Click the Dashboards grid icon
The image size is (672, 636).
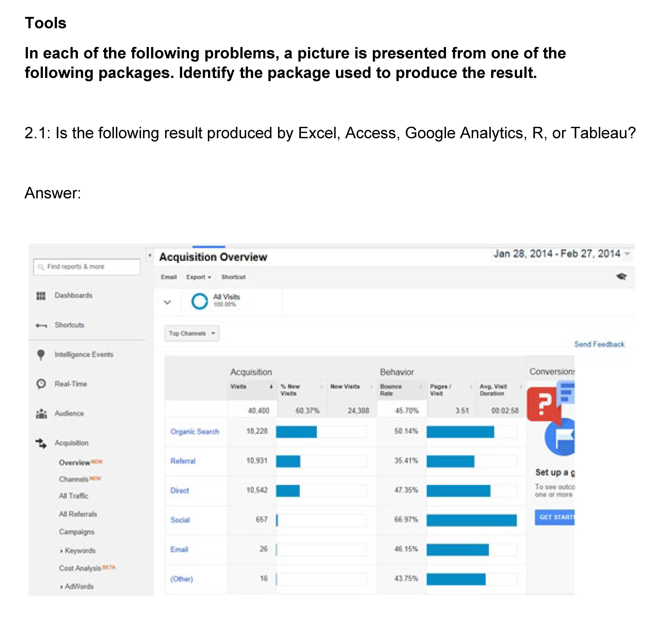pyautogui.click(x=41, y=296)
